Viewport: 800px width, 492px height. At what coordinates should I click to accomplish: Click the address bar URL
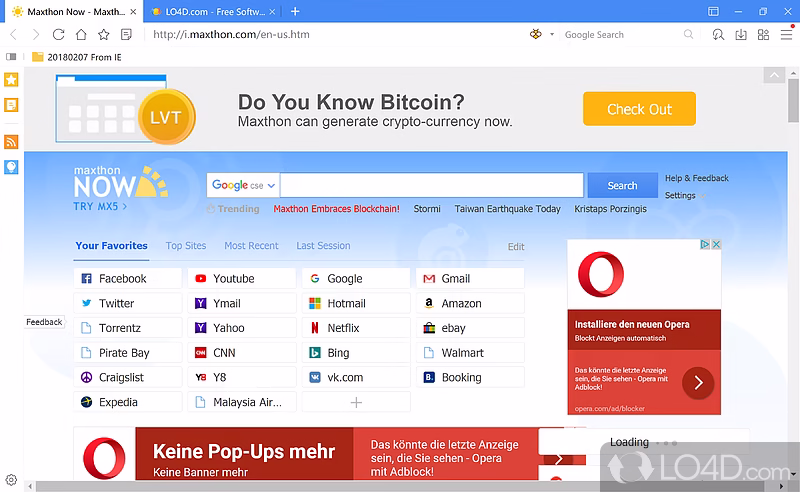[231, 34]
